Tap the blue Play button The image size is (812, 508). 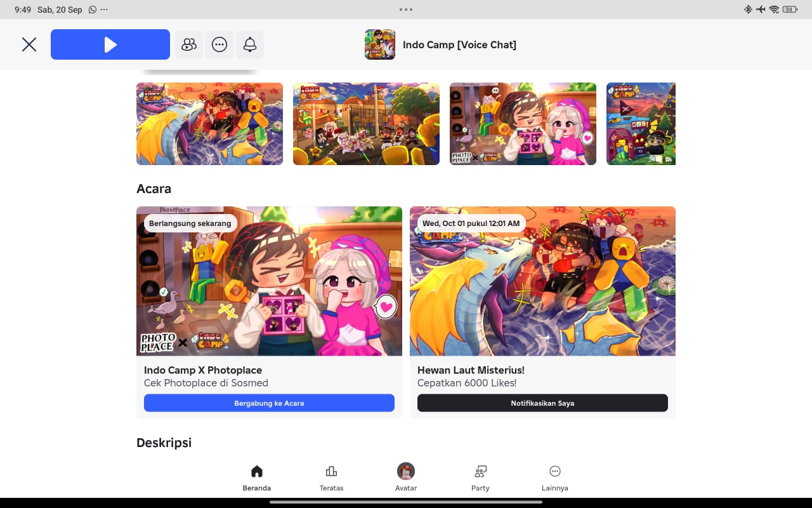pyautogui.click(x=110, y=44)
